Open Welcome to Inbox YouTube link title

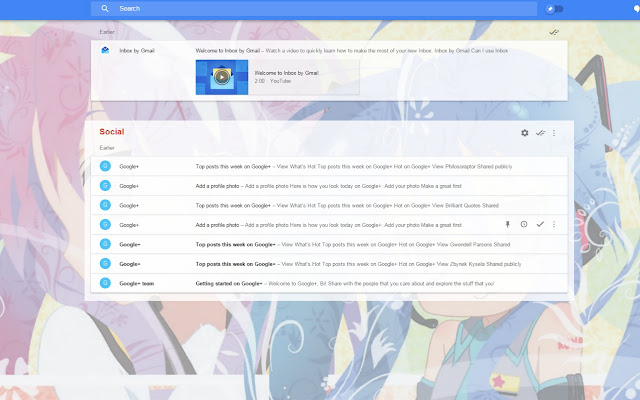coord(286,73)
